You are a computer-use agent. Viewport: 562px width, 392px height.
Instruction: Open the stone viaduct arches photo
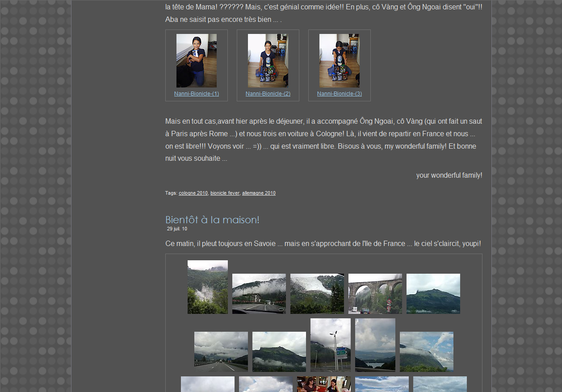coord(375,294)
